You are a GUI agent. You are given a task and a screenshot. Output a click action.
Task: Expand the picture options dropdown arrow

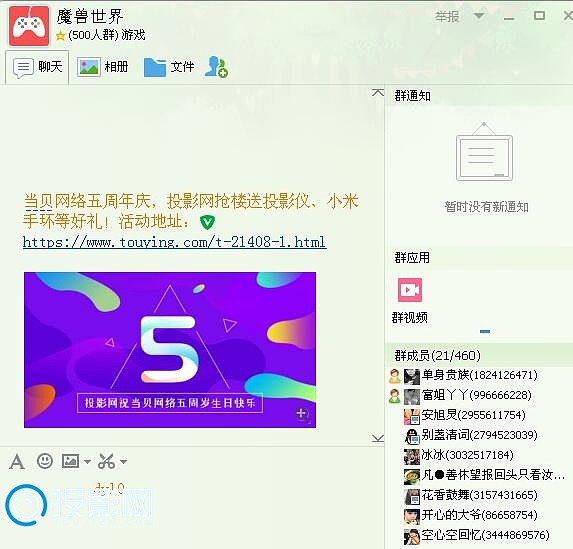click(x=87, y=462)
